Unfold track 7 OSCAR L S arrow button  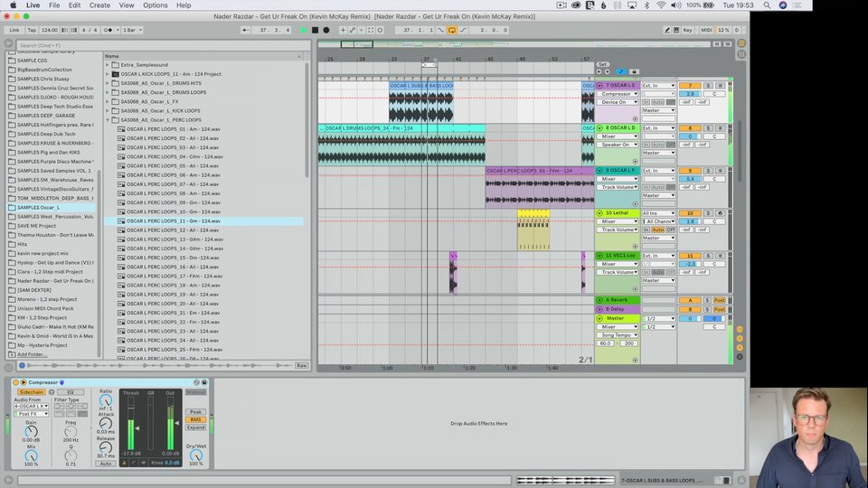click(x=599, y=86)
